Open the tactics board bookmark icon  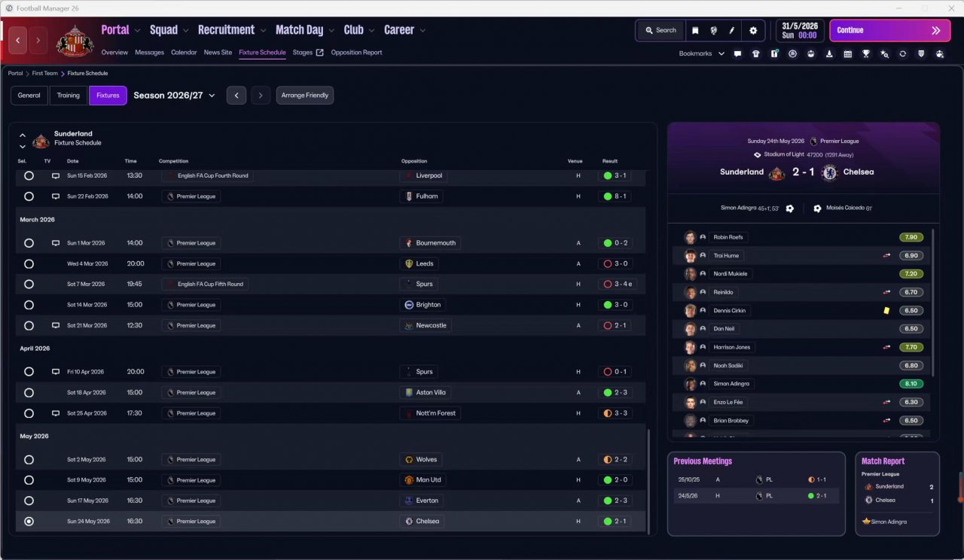[774, 53]
